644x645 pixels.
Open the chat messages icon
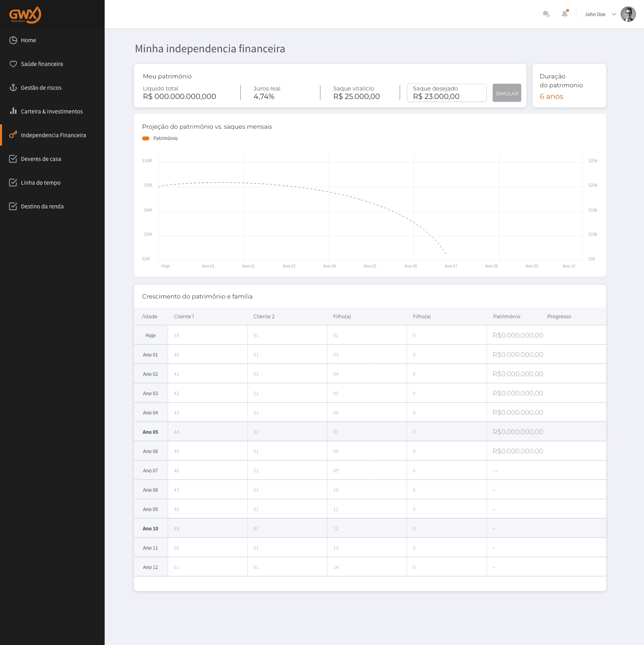click(546, 14)
